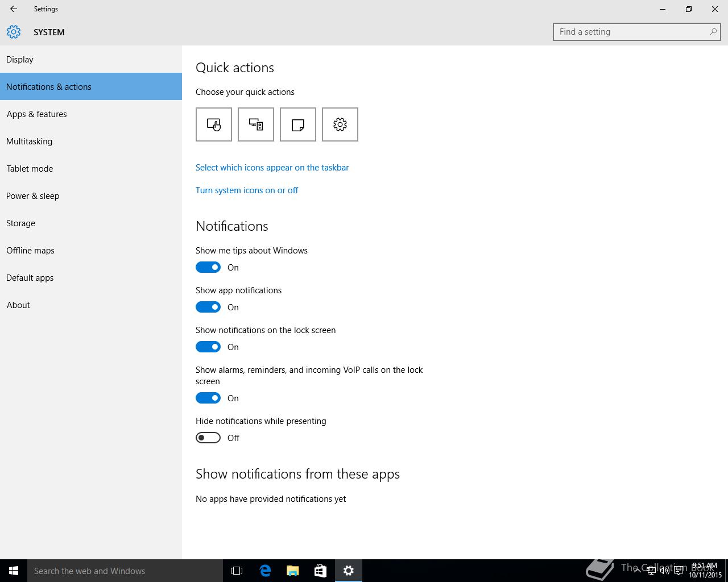Screen dimensions: 728x582
Task: Click the Find a setting search box
Action: (631, 32)
